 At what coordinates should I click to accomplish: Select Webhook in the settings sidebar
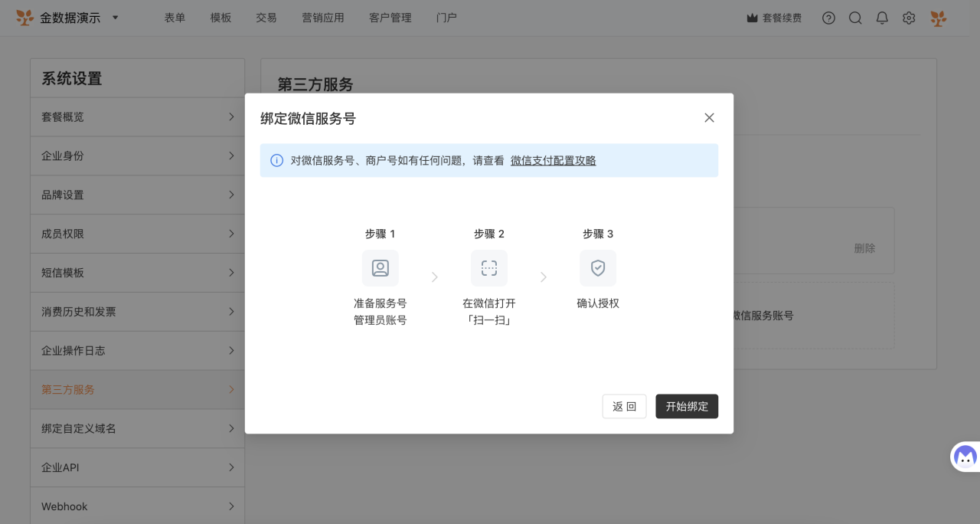click(x=138, y=506)
